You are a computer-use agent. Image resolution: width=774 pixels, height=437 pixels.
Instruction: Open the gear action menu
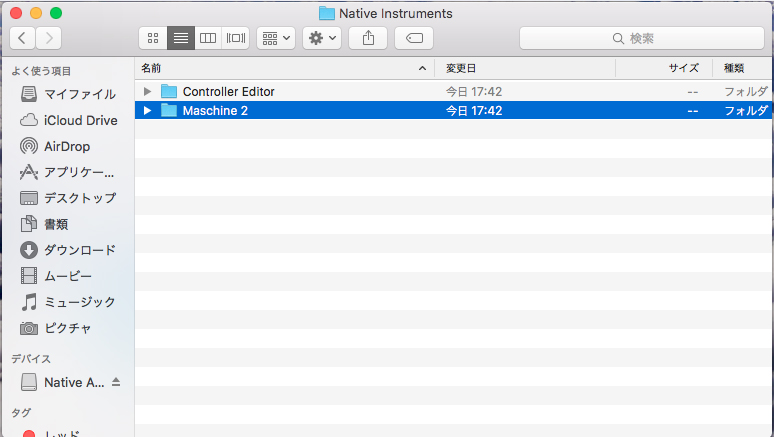tap(322, 38)
